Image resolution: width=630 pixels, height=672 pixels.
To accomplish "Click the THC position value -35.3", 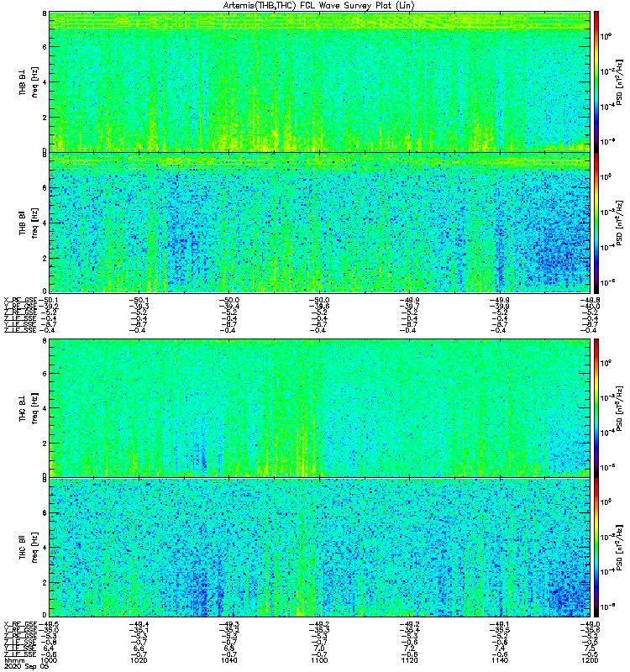I will [319, 630].
